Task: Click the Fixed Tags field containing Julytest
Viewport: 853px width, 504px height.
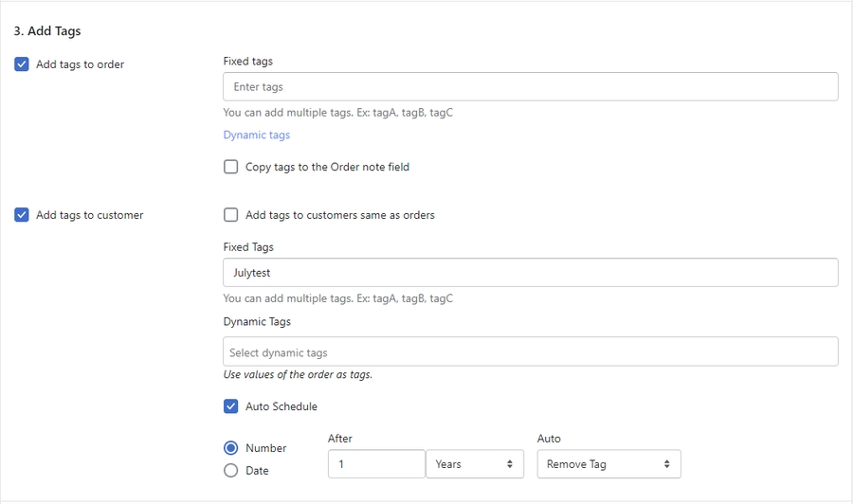Action: click(x=530, y=273)
